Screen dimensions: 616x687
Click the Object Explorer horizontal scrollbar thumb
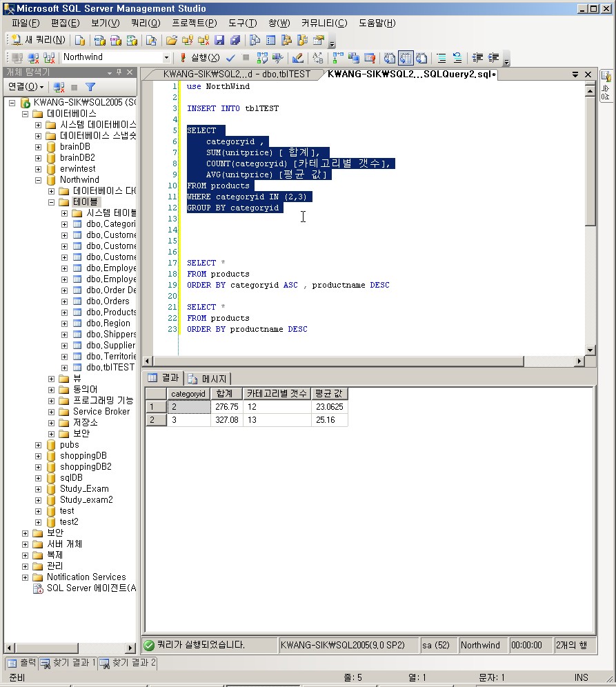click(x=47, y=648)
